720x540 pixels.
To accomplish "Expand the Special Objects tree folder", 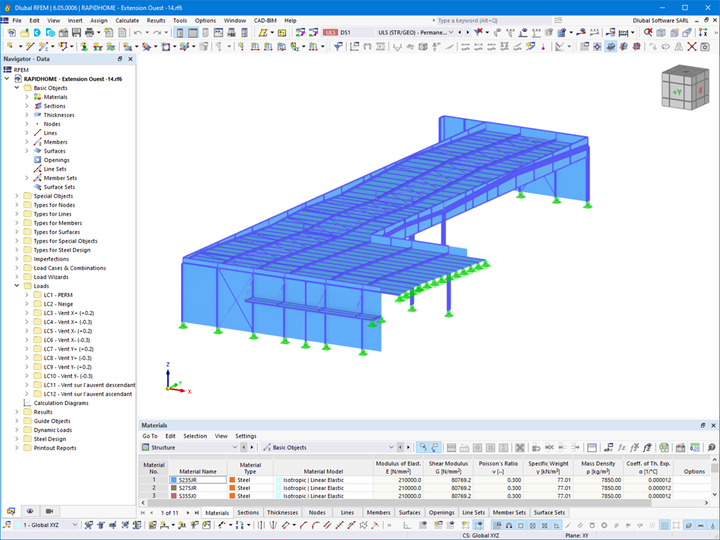I will 17,196.
